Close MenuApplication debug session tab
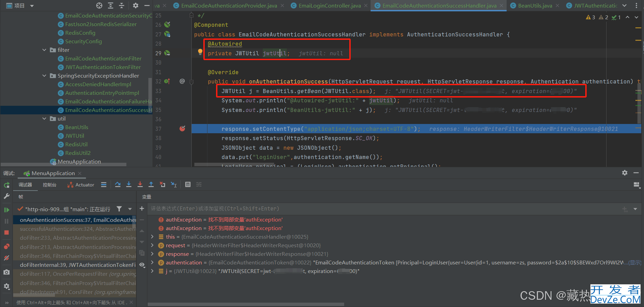644x307 pixels. tap(80, 173)
